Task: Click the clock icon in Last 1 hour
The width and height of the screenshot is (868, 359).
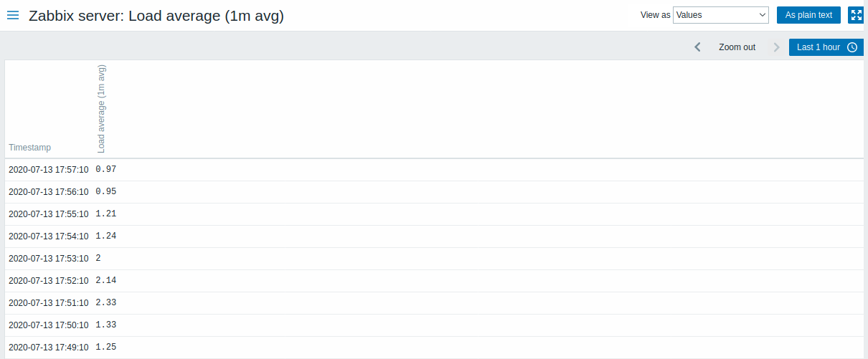Action: (852, 47)
